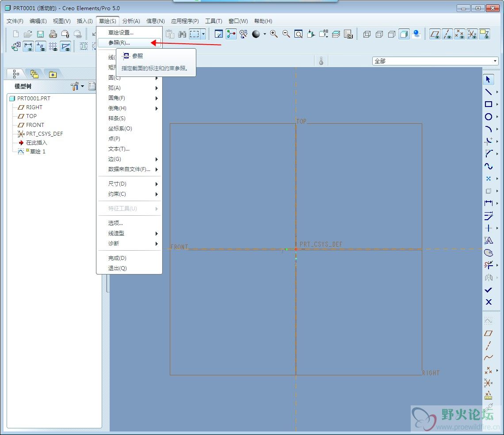This screenshot has width=504, height=435.
Task: Click the new file icon
Action: coord(16,34)
